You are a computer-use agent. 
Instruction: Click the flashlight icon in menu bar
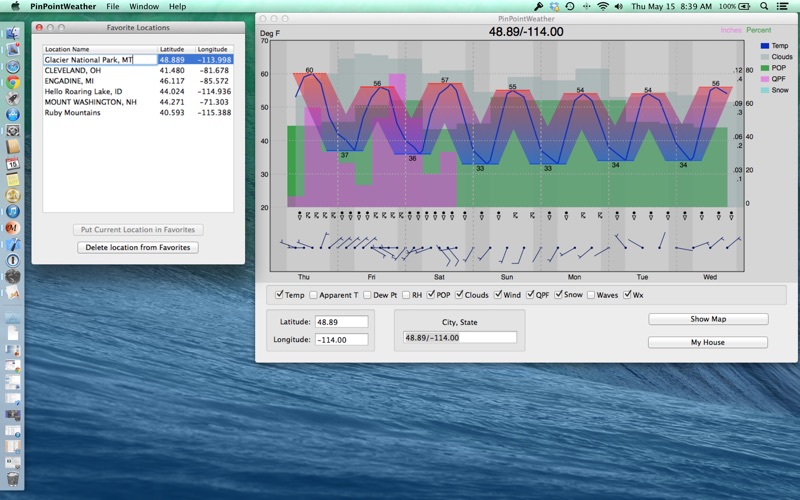pos(539,6)
